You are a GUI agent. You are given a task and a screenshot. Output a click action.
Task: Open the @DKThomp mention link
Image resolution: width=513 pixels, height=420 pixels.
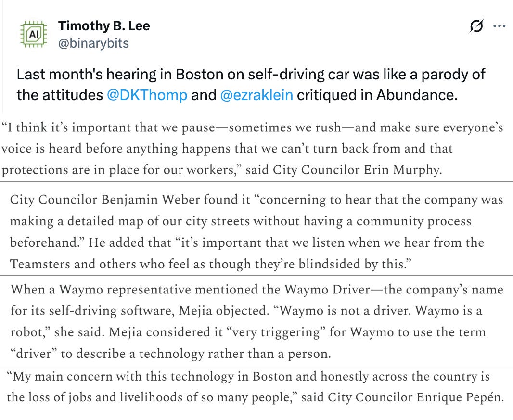147,95
